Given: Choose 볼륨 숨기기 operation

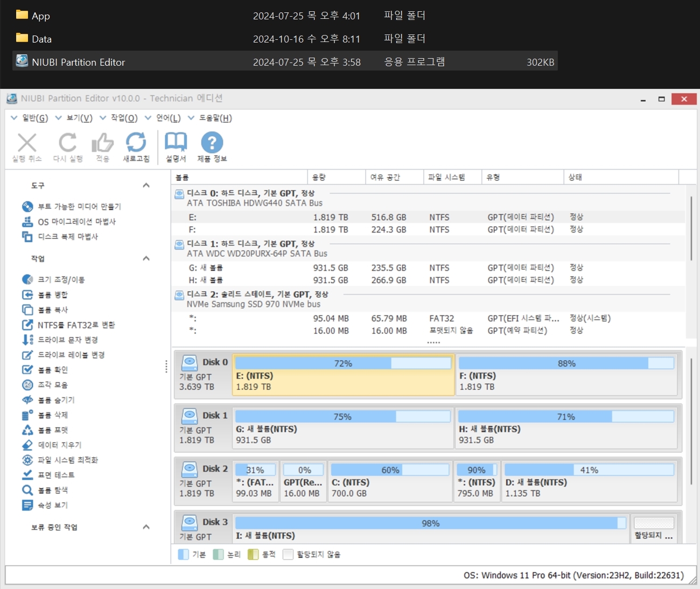Looking at the screenshot, I should click(x=48, y=400).
